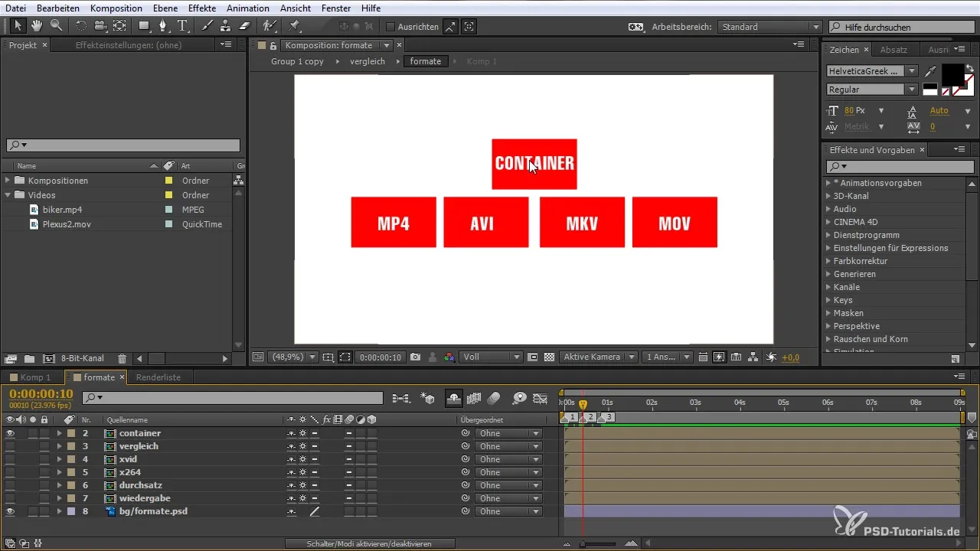The image size is (980, 551).
Task: Select the horizontal Type tool
Action: click(x=183, y=26)
